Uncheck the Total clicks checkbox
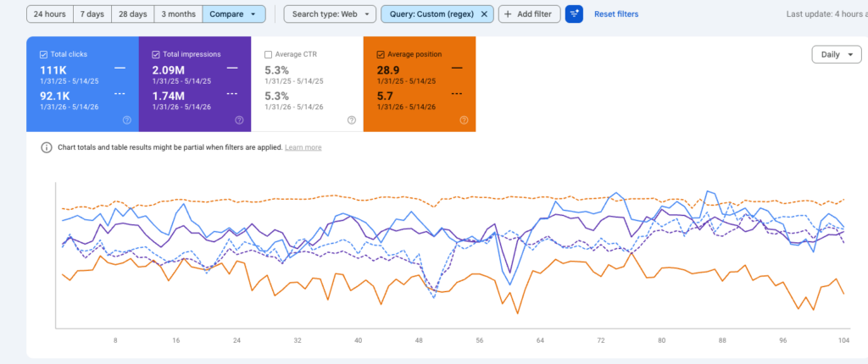This screenshot has height=364, width=868. (43, 54)
